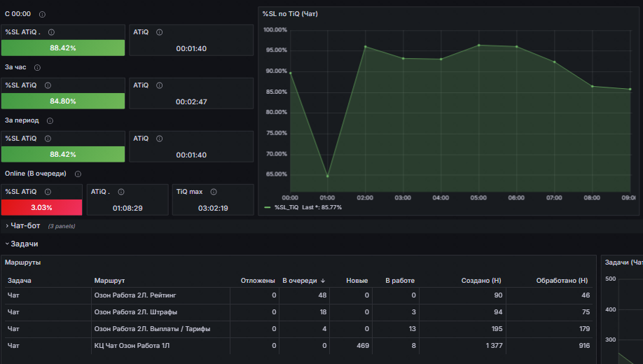Click info icon next to 'С 00:00'
This screenshot has height=364, width=643.
(42, 14)
